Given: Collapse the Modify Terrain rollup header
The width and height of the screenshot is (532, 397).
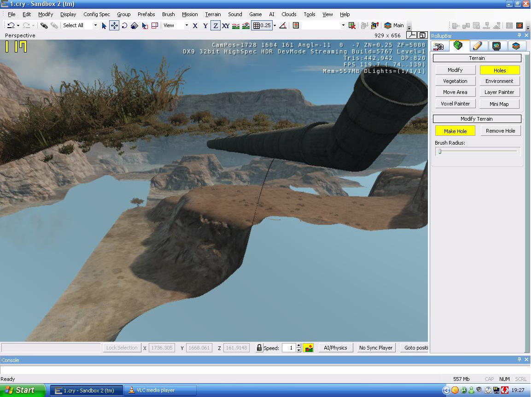Looking at the screenshot, I should click(477, 119).
